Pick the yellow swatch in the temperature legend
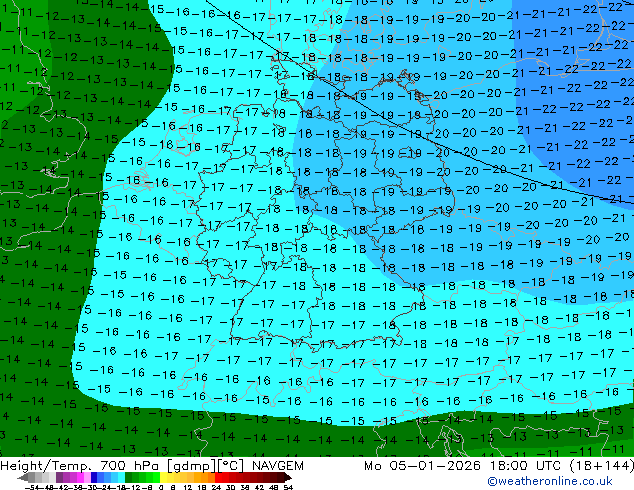This screenshot has width=634, height=490. pyautogui.click(x=163, y=477)
